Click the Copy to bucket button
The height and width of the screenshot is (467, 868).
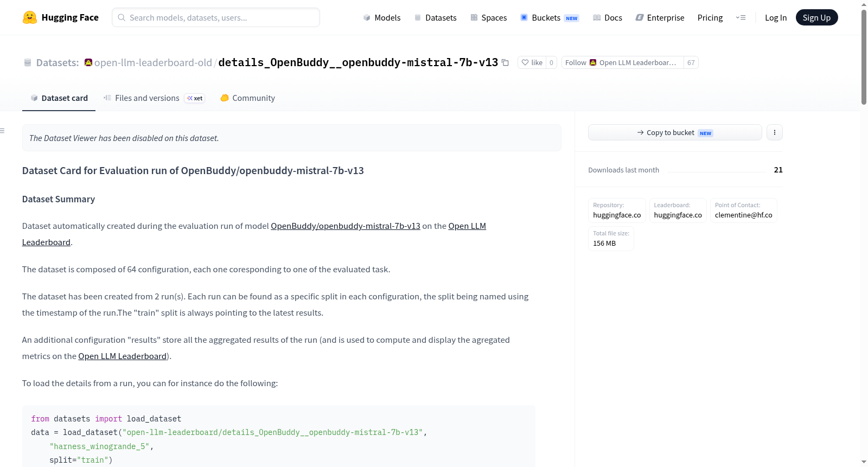[675, 132]
